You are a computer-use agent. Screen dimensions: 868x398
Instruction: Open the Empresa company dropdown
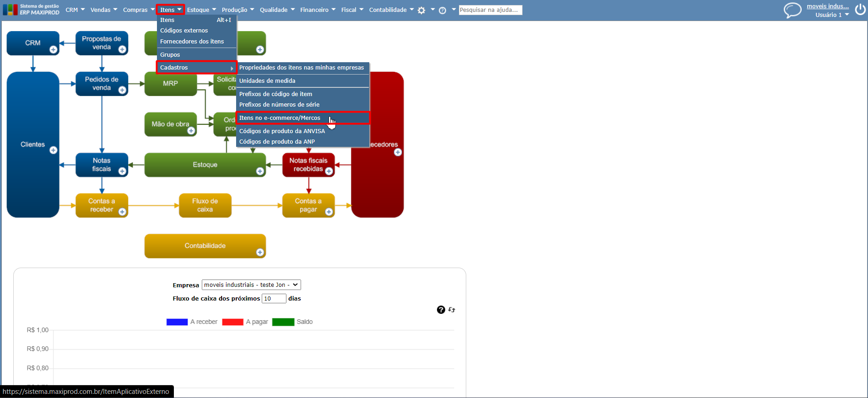[x=251, y=285]
